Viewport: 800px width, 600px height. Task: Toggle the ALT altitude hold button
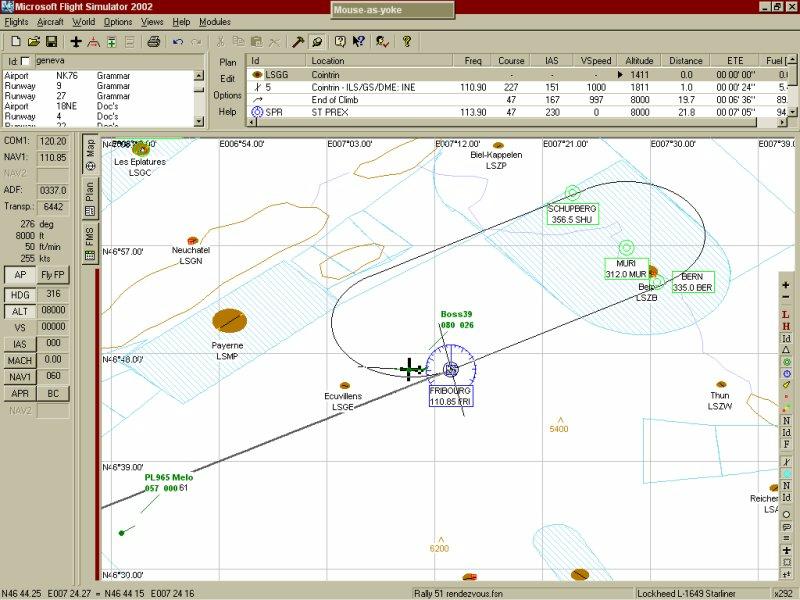(19, 311)
